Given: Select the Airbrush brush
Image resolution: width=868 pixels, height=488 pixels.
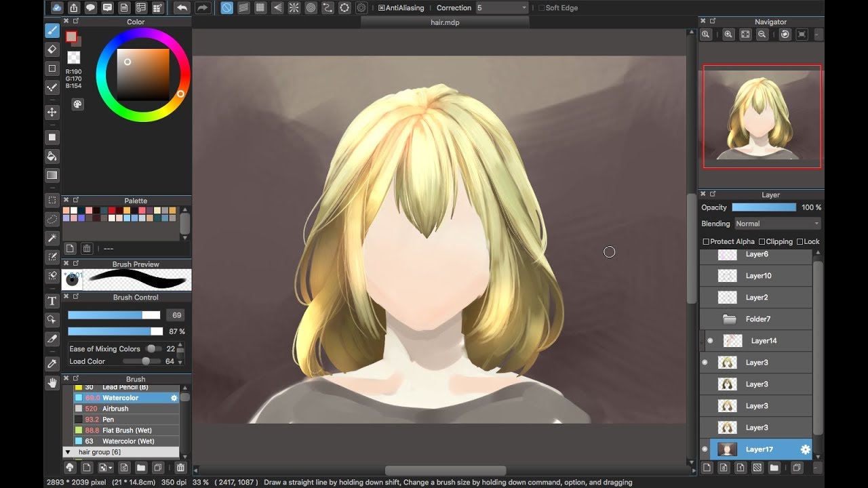Looking at the screenshot, I should (126, 409).
